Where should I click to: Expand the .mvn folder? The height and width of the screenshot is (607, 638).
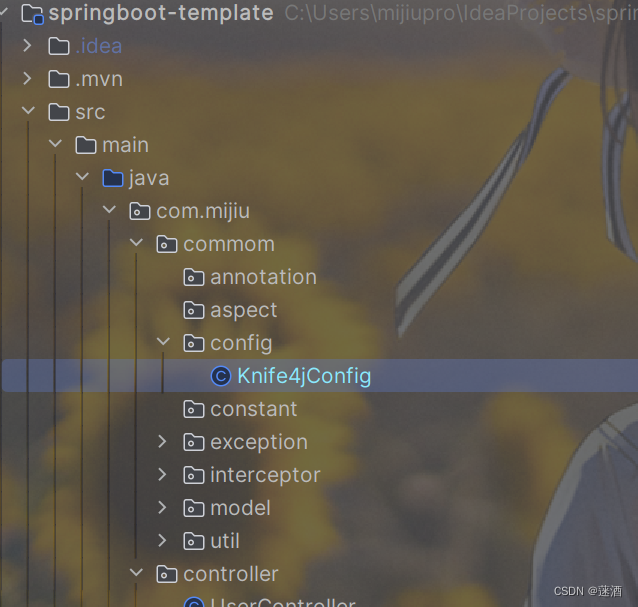(27, 79)
